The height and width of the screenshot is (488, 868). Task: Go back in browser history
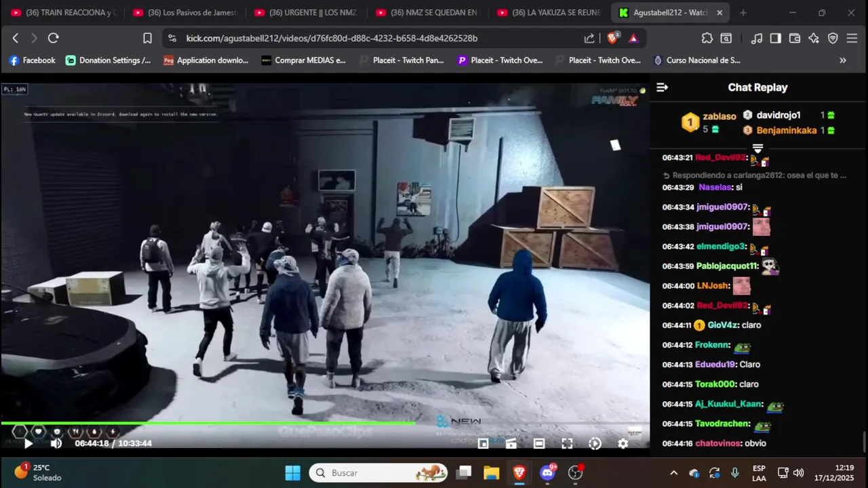(16, 39)
